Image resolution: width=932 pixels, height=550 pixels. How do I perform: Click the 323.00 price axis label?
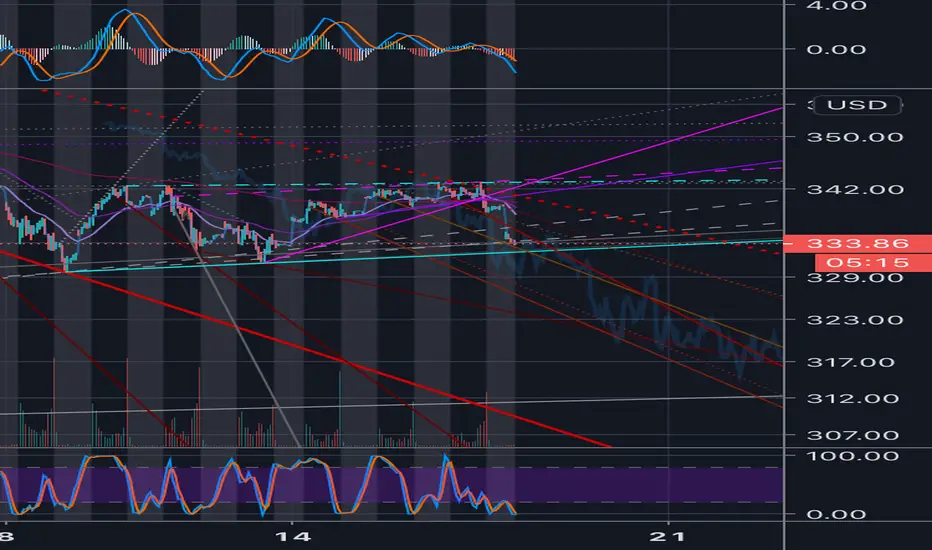[855, 320]
